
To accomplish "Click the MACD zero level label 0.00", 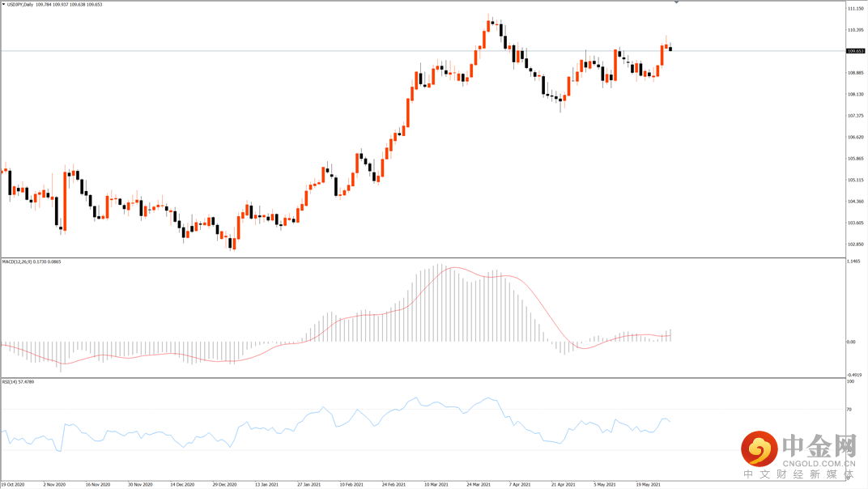I will 851,342.
